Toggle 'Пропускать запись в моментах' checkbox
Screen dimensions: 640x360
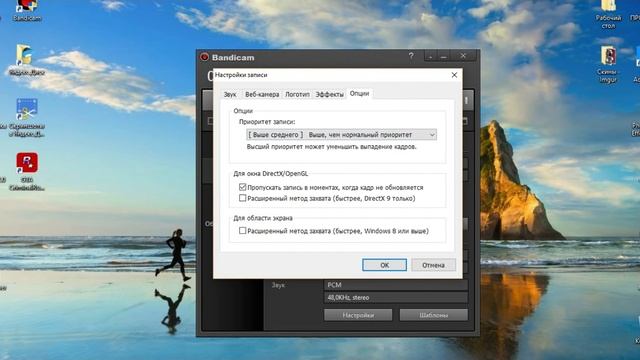pyautogui.click(x=242, y=187)
